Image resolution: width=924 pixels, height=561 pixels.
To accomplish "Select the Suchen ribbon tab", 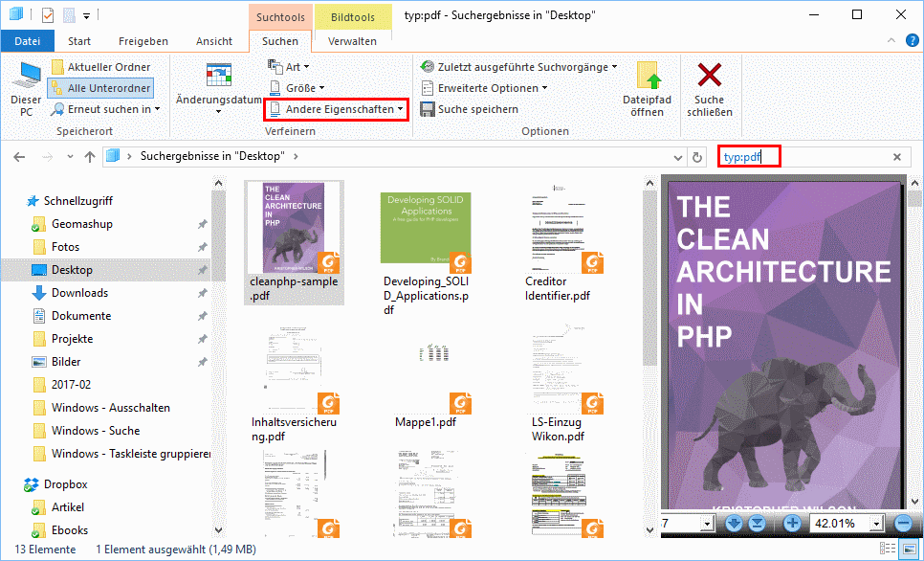I will click(x=280, y=41).
